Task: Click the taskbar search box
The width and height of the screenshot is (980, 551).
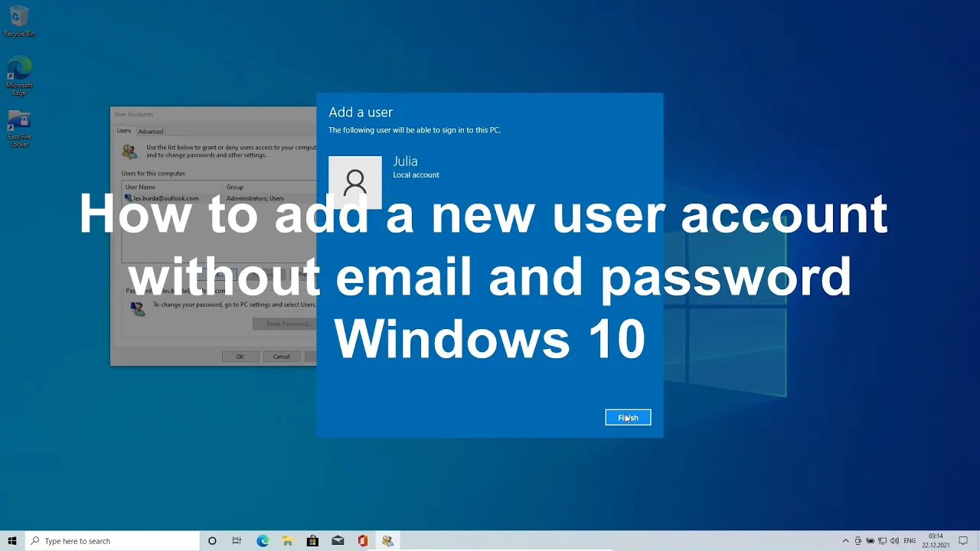Action: 113,541
